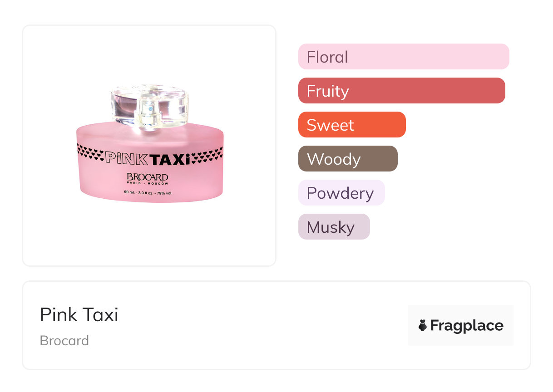Open the Brocard brand name under title
This screenshot has width=553, height=392.
pyautogui.click(x=64, y=341)
